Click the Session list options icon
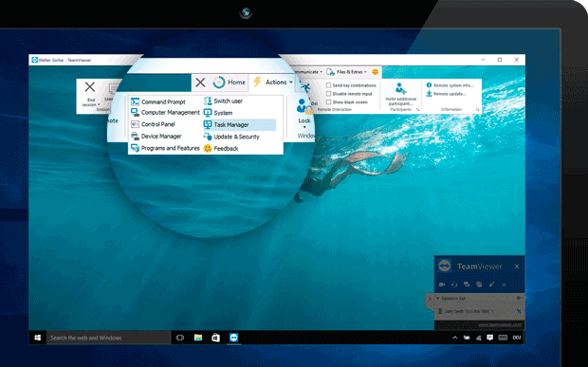 [x=519, y=299]
